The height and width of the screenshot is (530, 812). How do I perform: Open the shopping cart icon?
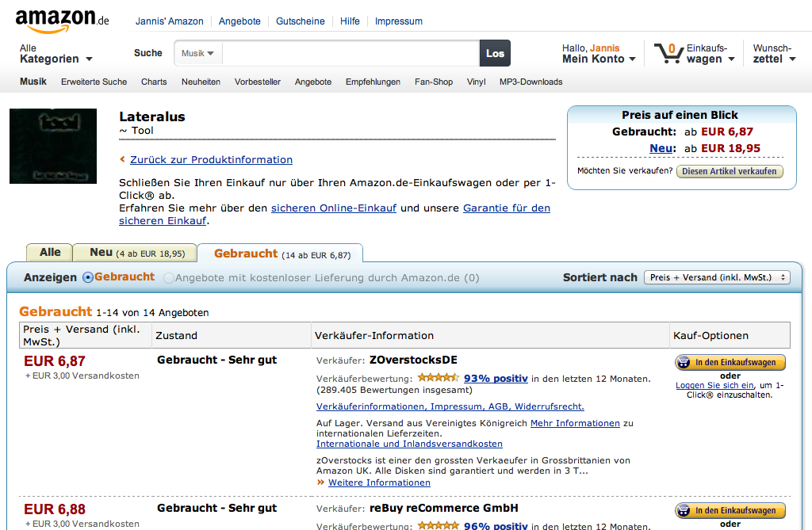[x=668, y=53]
